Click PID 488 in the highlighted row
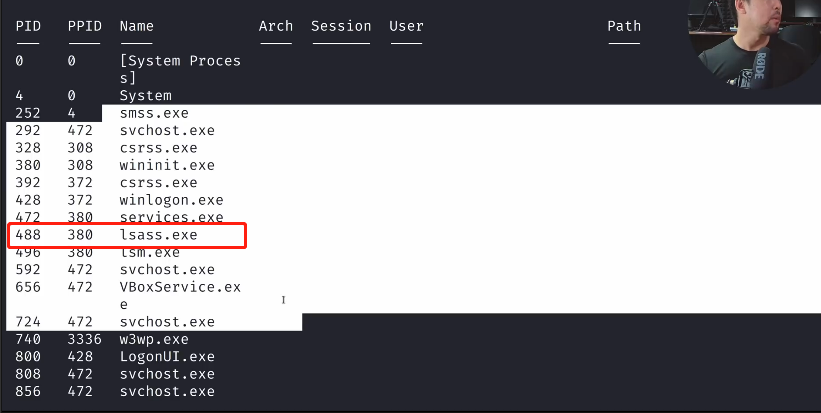 click(27, 235)
